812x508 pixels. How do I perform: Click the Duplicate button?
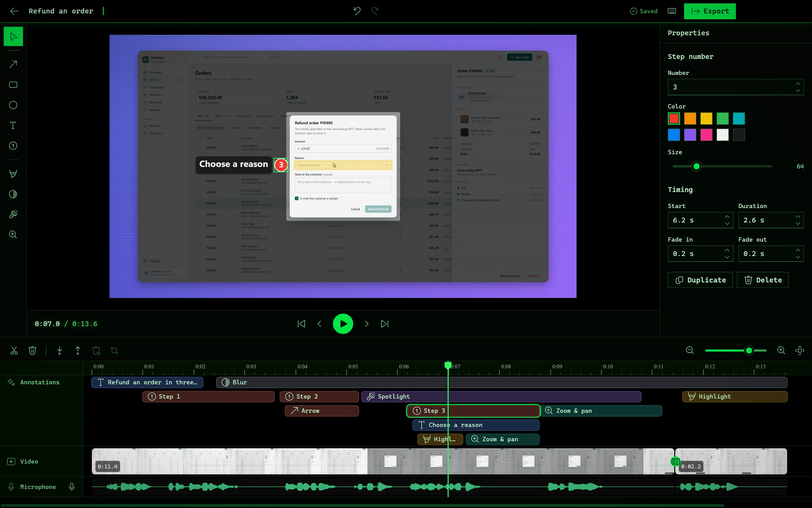(700, 280)
